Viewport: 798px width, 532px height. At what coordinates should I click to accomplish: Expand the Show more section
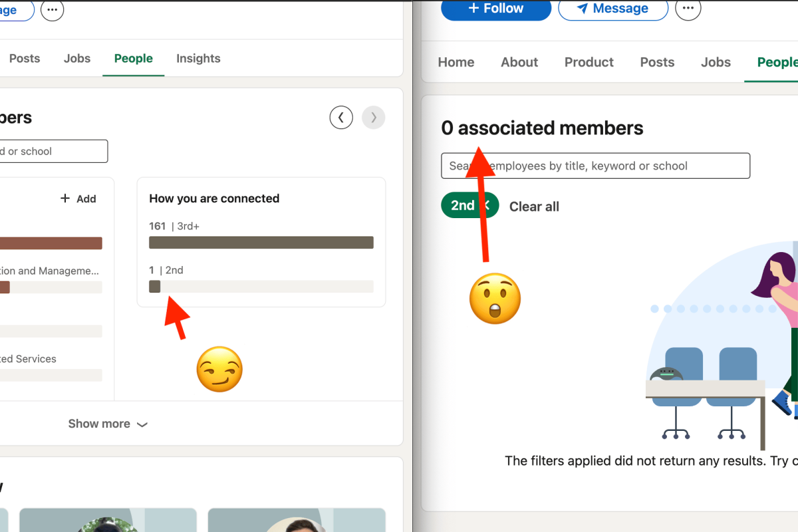pos(108,424)
